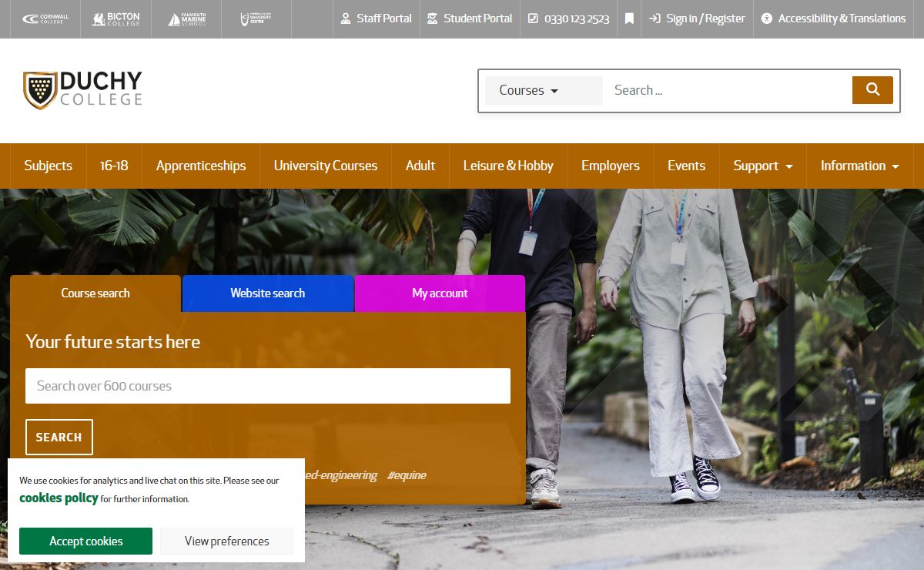This screenshot has height=570, width=924.
Task: Open the Student Portal link
Action: pyautogui.click(x=470, y=18)
